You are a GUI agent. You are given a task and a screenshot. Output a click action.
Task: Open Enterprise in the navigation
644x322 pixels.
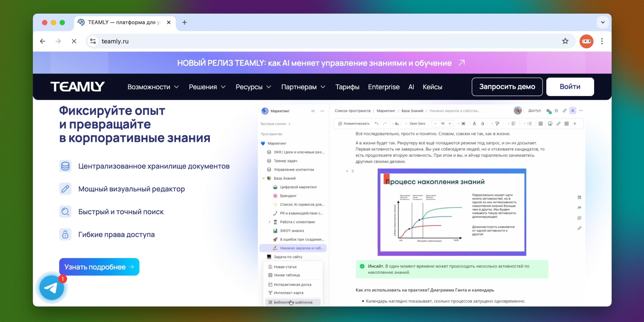click(384, 87)
